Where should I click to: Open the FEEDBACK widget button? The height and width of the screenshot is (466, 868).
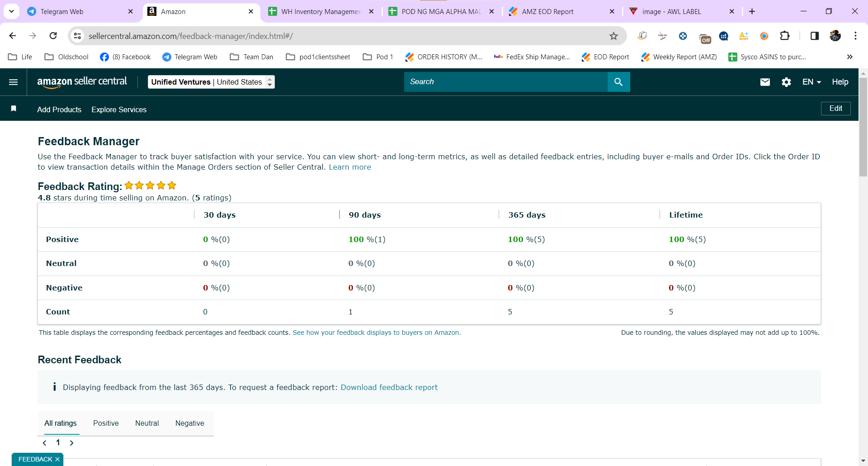point(35,459)
